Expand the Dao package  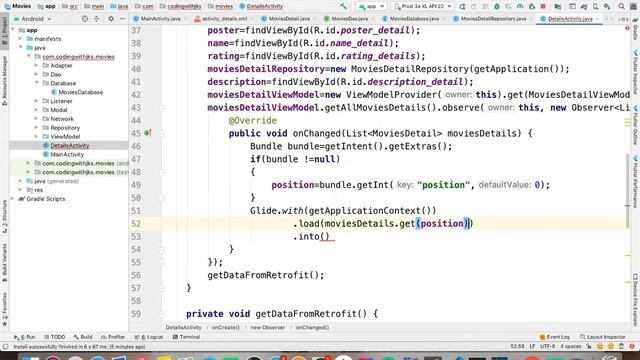click(36, 74)
